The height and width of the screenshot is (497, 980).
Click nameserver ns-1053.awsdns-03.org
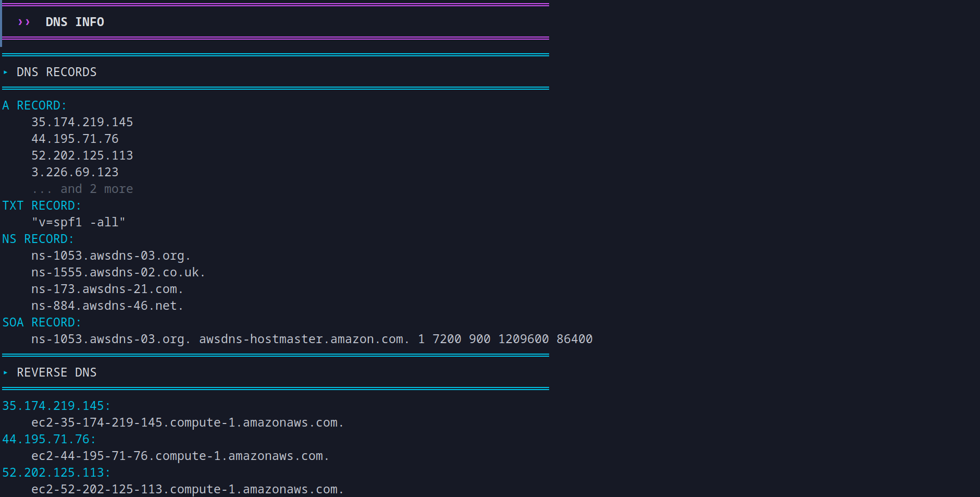tap(110, 255)
